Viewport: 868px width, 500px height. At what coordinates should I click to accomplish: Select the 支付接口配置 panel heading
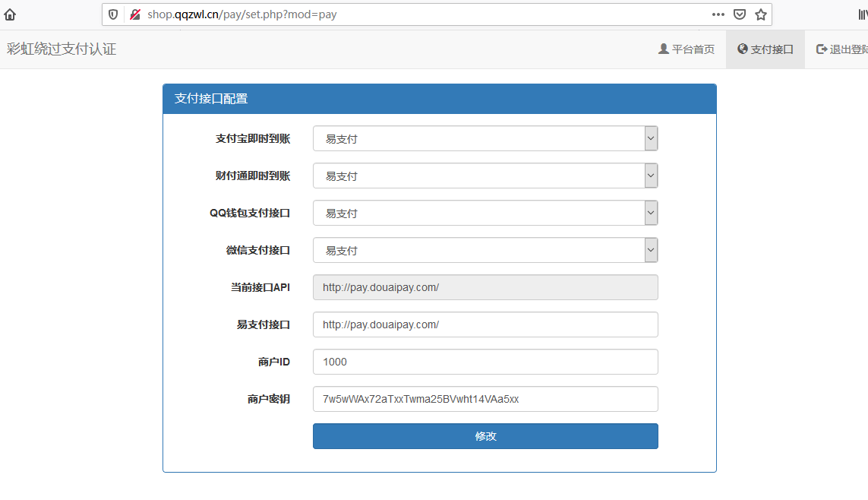coord(211,99)
